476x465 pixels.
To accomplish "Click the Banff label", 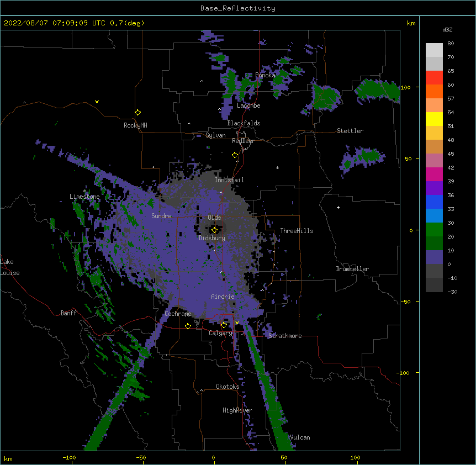I will 68,313.
